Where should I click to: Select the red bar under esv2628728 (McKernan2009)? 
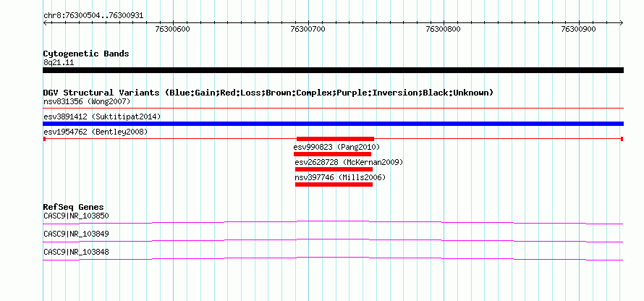(334, 169)
